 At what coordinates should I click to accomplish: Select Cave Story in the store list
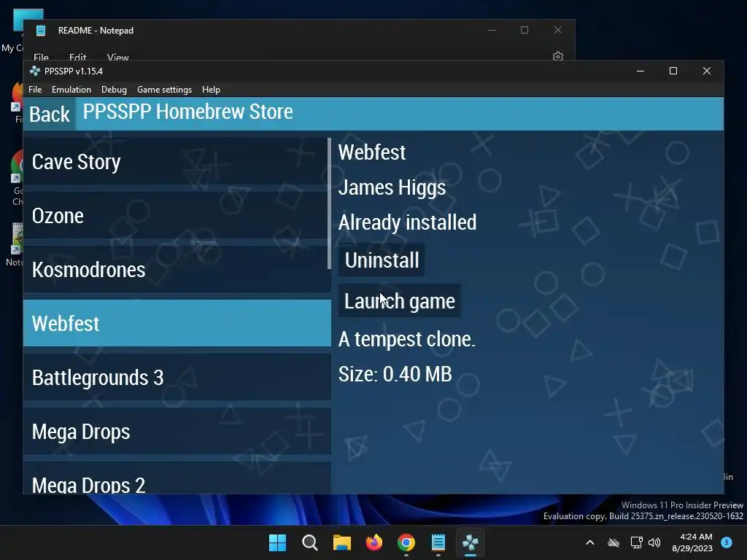point(177,162)
